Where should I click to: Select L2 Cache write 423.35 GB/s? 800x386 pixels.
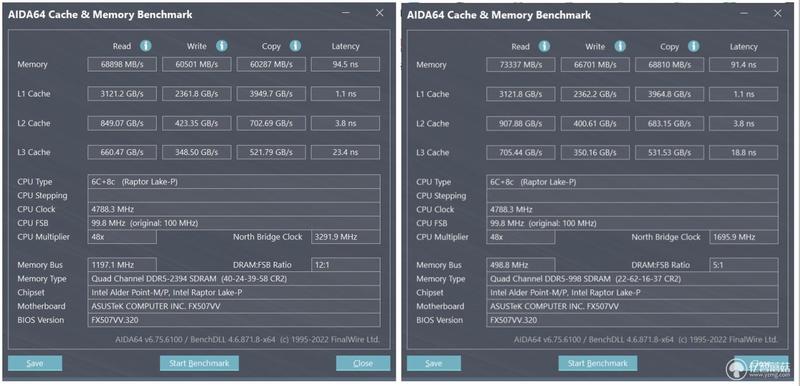click(196, 123)
